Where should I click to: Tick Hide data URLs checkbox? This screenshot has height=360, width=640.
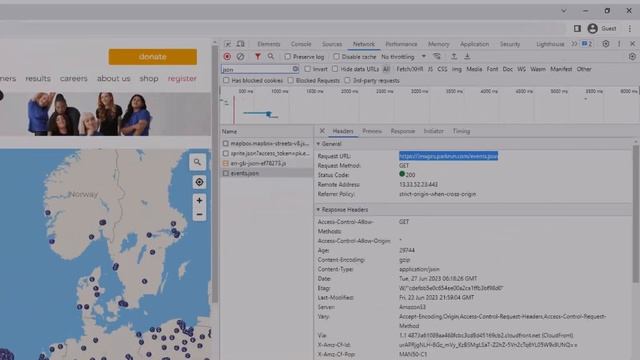click(335, 69)
